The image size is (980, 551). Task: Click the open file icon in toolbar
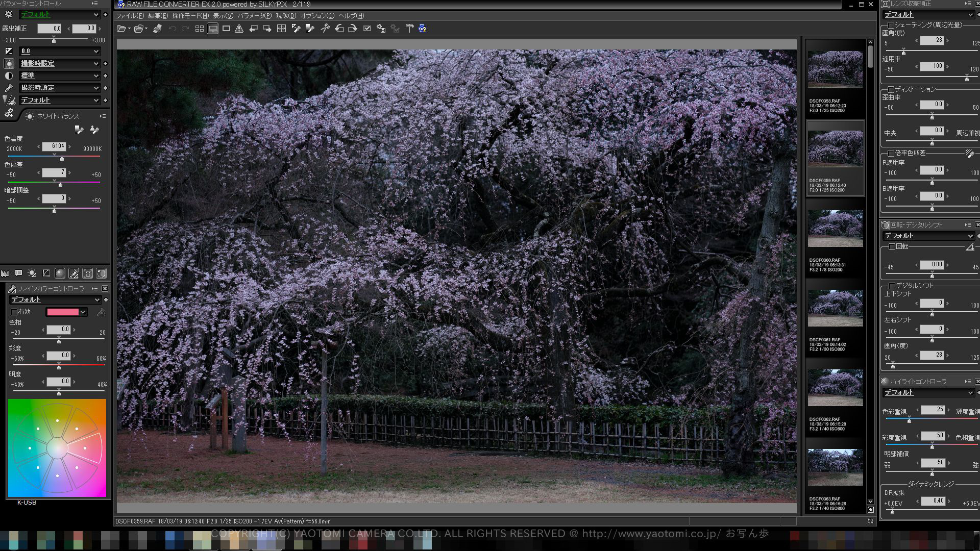(x=121, y=29)
